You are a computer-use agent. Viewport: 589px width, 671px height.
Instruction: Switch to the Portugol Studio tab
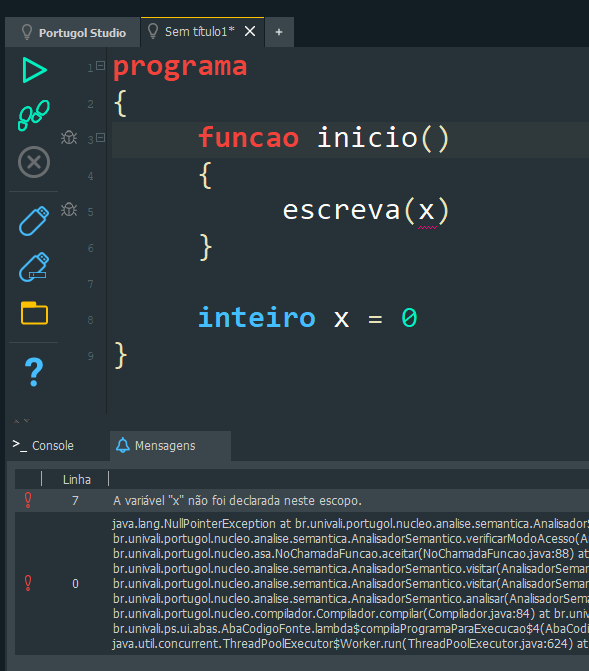pos(73,33)
